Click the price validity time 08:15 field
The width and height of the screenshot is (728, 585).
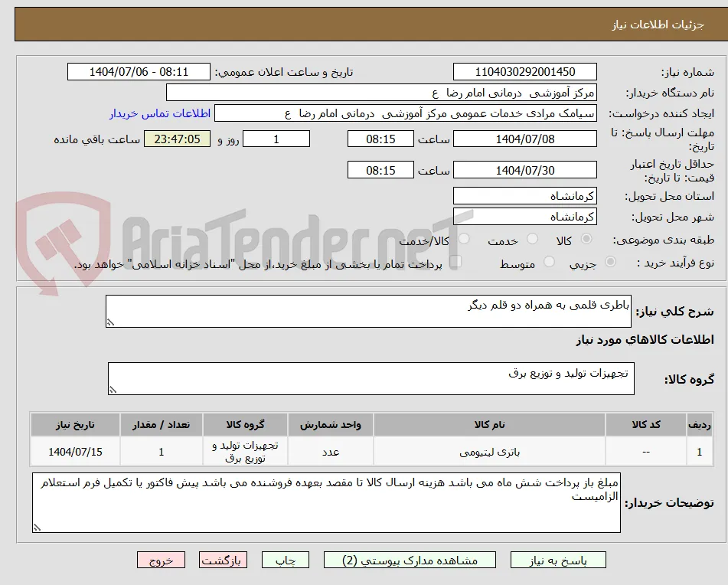coord(380,170)
